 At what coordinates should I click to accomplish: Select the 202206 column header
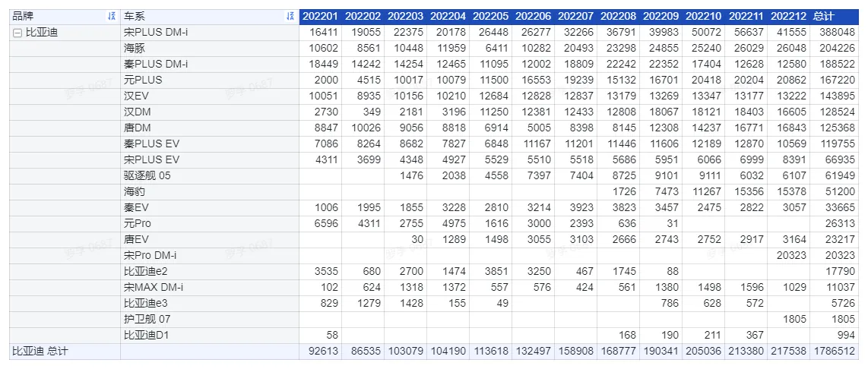pyautogui.click(x=534, y=17)
